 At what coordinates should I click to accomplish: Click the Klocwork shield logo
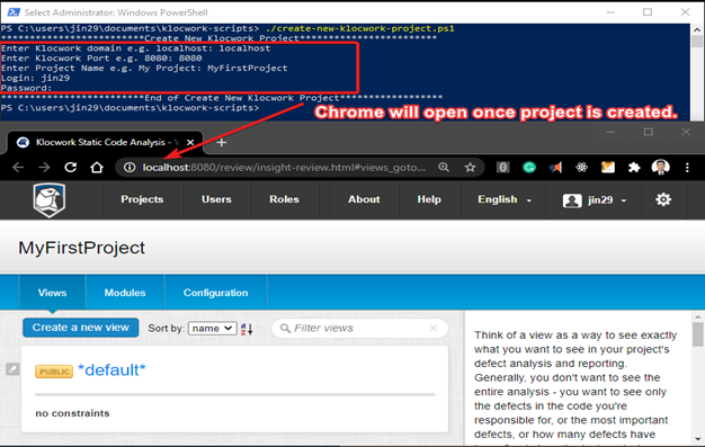49,200
